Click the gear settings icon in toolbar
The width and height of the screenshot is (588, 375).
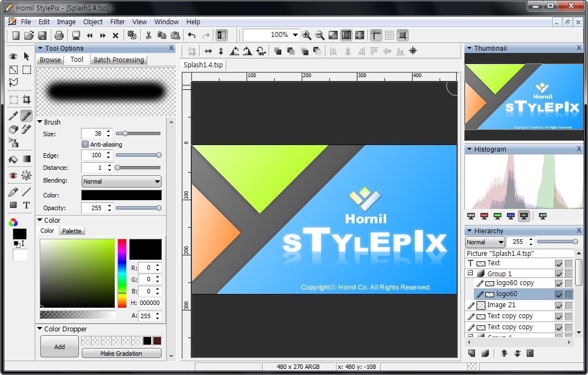point(132,35)
